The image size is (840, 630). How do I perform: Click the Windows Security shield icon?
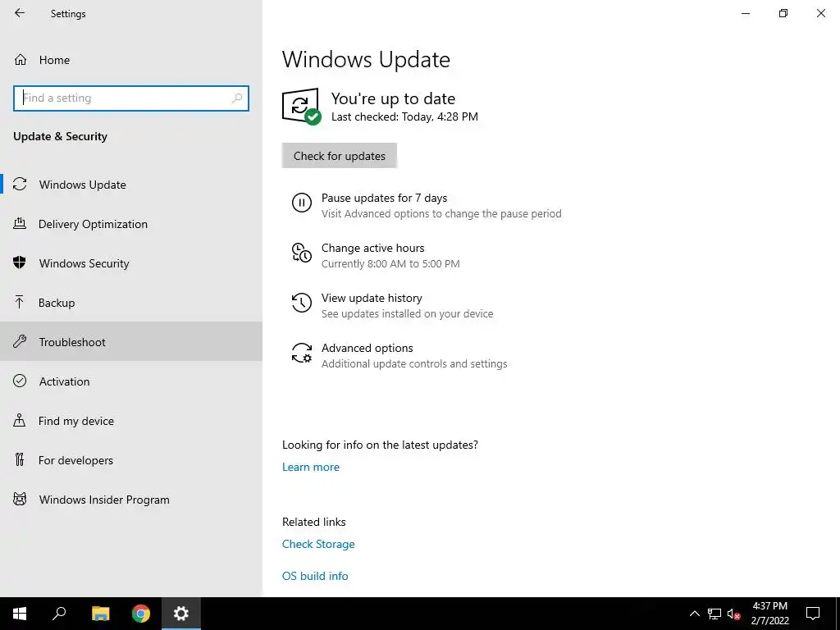coord(20,262)
